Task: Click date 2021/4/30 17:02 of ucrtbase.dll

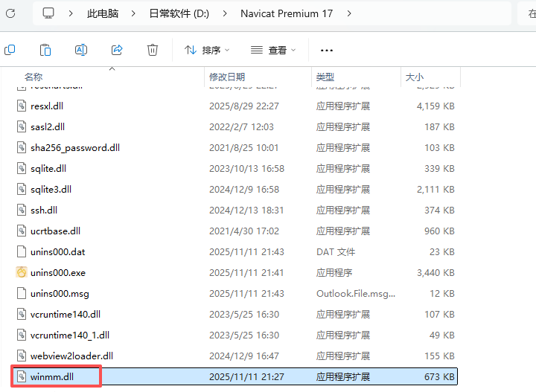Action: click(244, 231)
